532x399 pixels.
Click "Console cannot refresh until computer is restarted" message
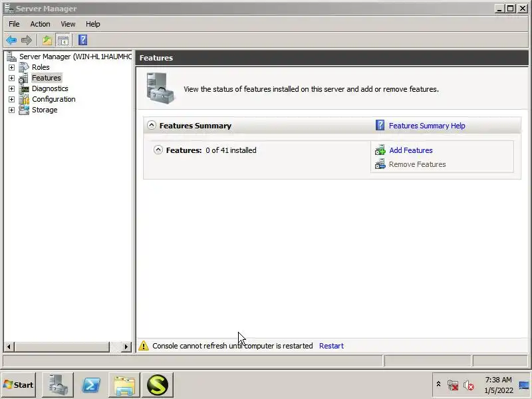tap(232, 346)
